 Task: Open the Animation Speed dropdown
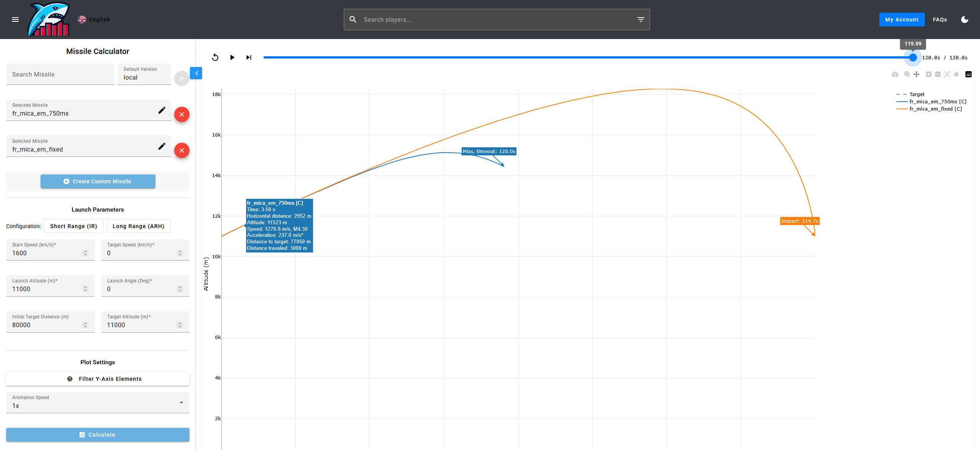click(98, 403)
